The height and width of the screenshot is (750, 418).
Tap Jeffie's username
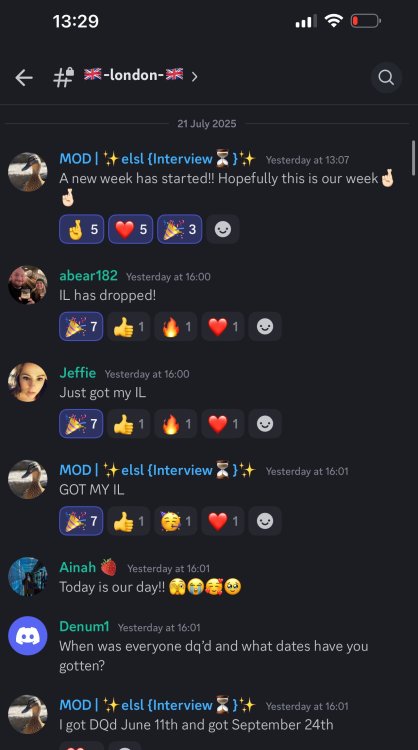click(x=77, y=373)
